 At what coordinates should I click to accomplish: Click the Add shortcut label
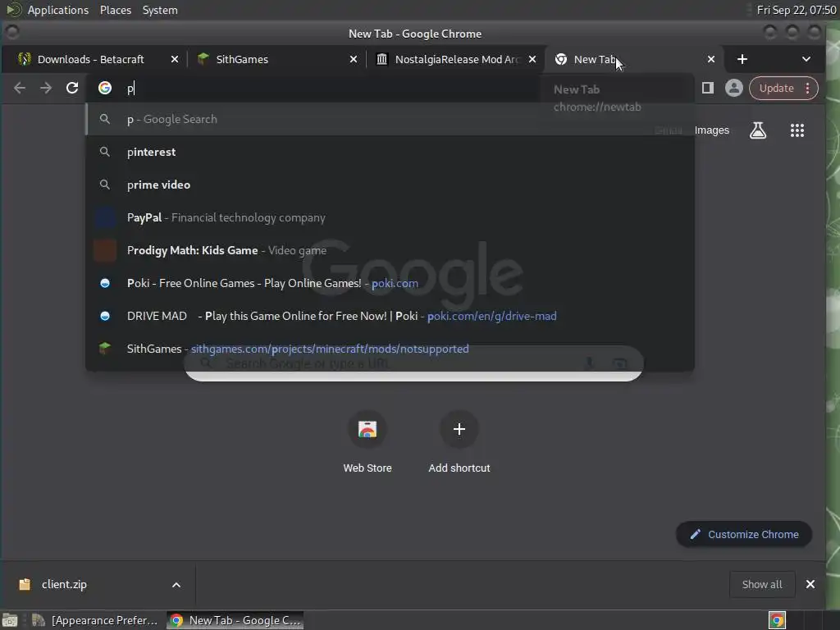(459, 468)
